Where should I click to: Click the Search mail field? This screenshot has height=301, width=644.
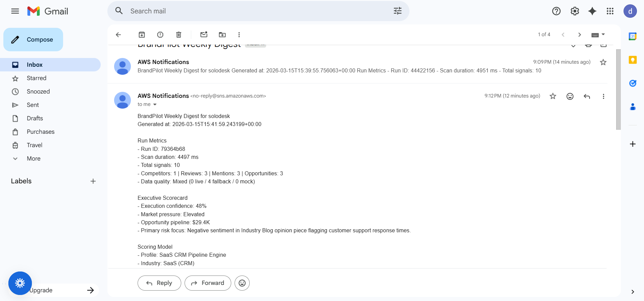258,11
